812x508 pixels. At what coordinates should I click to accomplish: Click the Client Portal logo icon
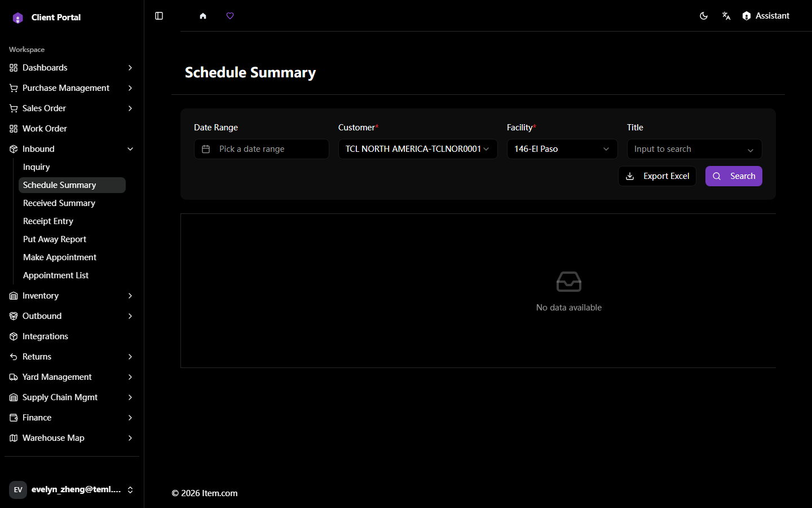point(18,17)
